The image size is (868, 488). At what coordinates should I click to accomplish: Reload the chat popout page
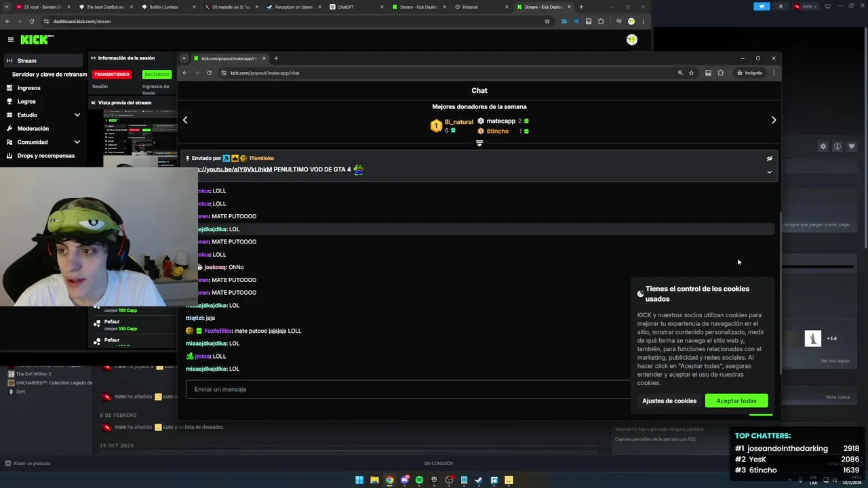pyautogui.click(x=209, y=73)
